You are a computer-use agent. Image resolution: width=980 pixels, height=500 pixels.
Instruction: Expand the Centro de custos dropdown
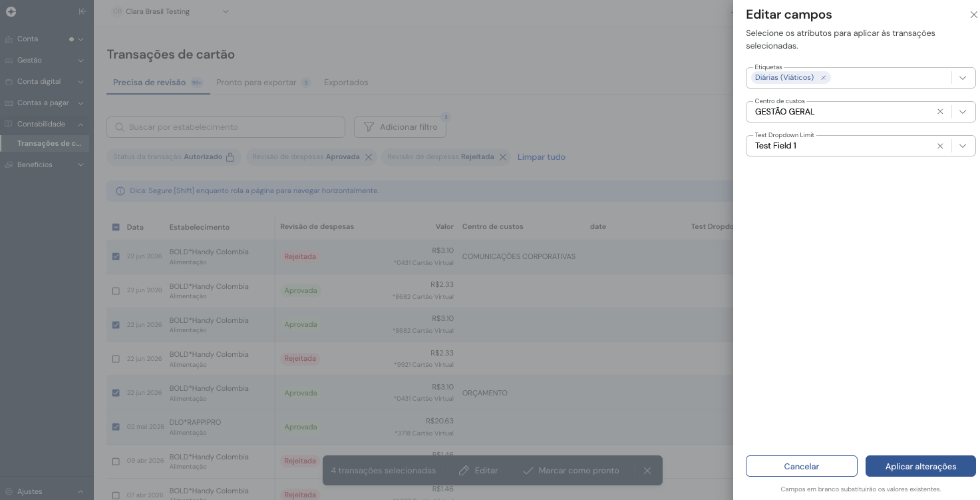click(x=963, y=112)
